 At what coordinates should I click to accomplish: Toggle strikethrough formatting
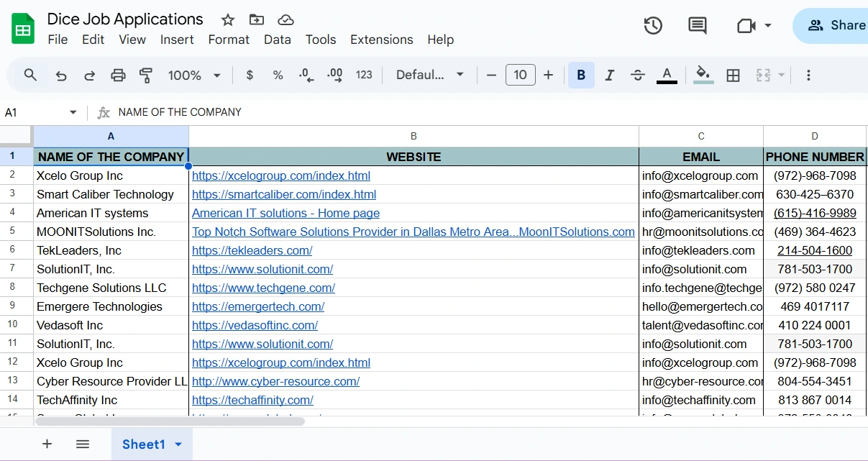pos(637,75)
